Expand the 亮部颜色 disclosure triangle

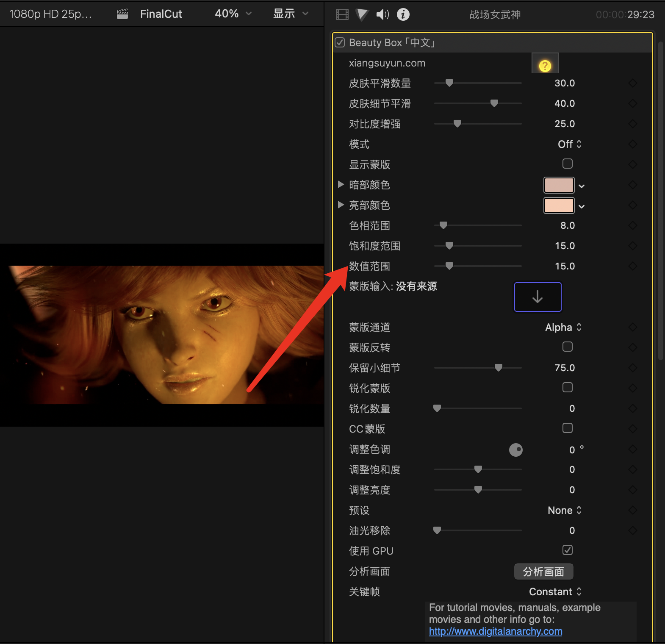[x=341, y=205]
